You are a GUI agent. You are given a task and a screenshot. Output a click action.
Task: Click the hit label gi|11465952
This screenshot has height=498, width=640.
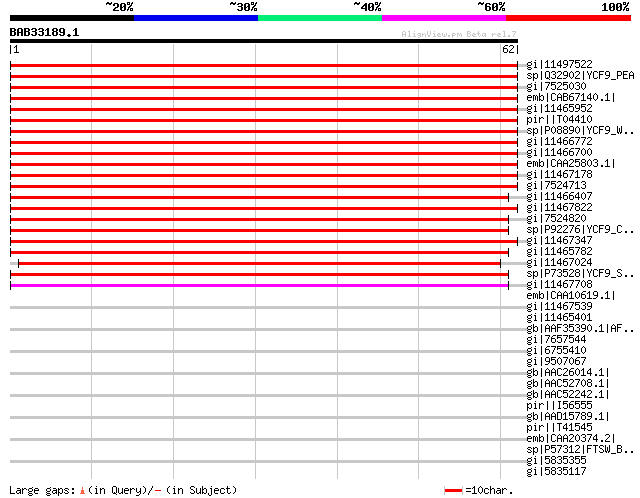(x=559, y=108)
